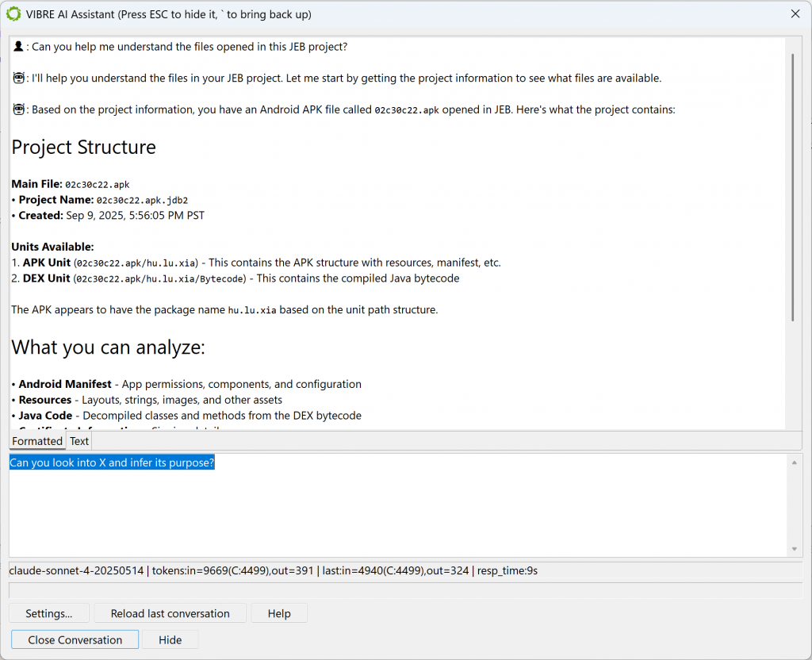Click the user avatar icon beside first question
The height and width of the screenshot is (660, 812).
18,47
